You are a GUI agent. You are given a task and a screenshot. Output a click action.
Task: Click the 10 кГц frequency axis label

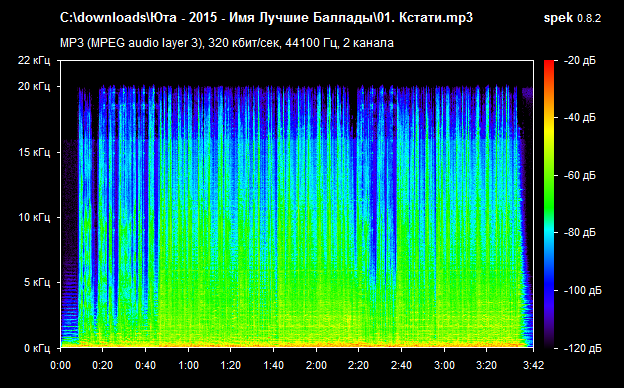(x=34, y=217)
